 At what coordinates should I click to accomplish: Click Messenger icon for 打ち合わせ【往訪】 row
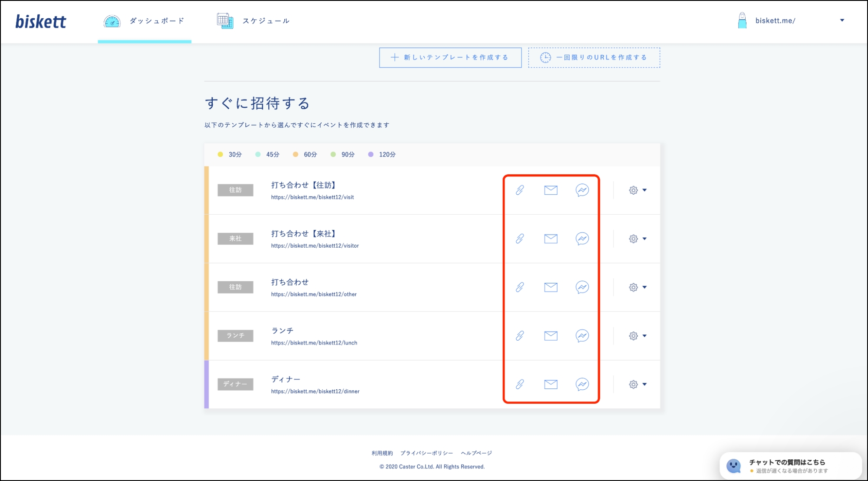click(x=582, y=190)
